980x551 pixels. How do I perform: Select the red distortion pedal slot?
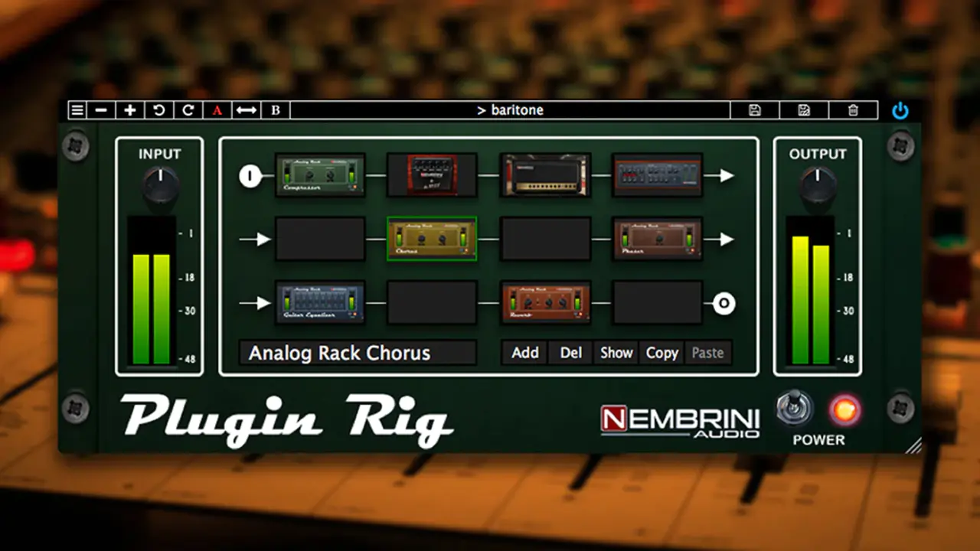(x=432, y=175)
